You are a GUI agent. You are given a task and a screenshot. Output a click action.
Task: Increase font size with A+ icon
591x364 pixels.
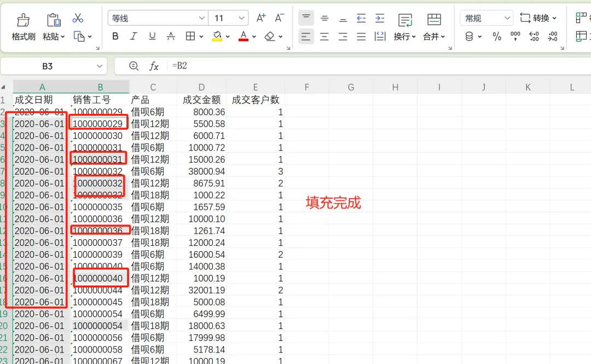tap(261, 18)
